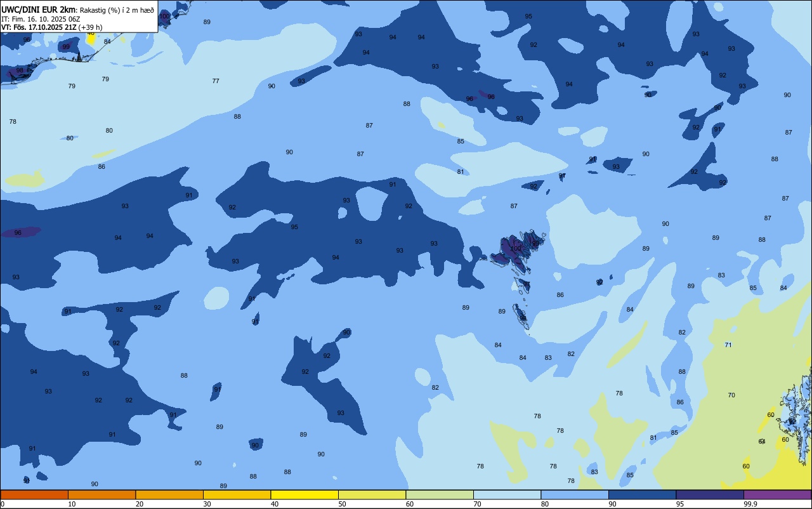This screenshot has height=509, width=812.
Task: Click the 50–60 yellow-green legend swatch
Action: click(x=372, y=494)
